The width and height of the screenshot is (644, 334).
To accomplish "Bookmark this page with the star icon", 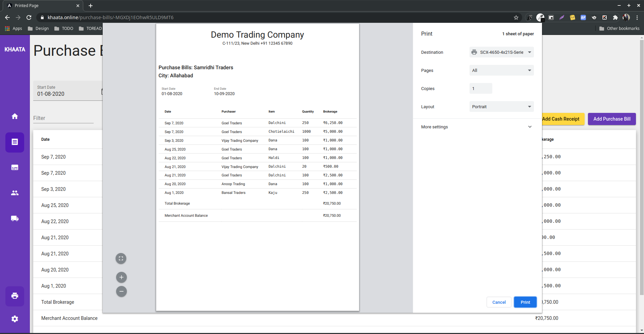I will coord(516,17).
